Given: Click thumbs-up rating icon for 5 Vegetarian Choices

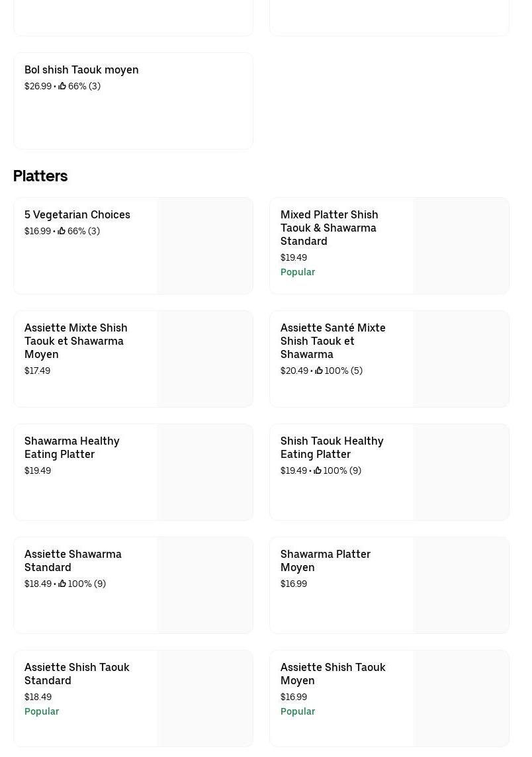Looking at the screenshot, I should click(62, 231).
